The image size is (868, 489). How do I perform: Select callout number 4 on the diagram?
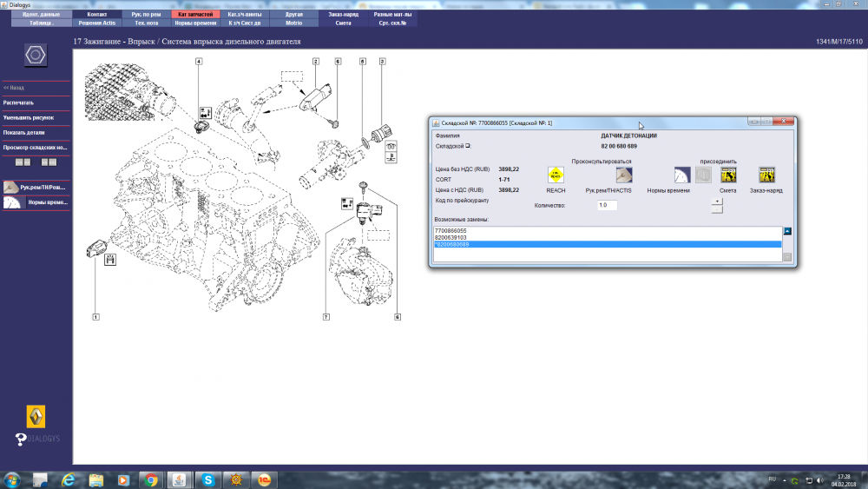click(199, 62)
